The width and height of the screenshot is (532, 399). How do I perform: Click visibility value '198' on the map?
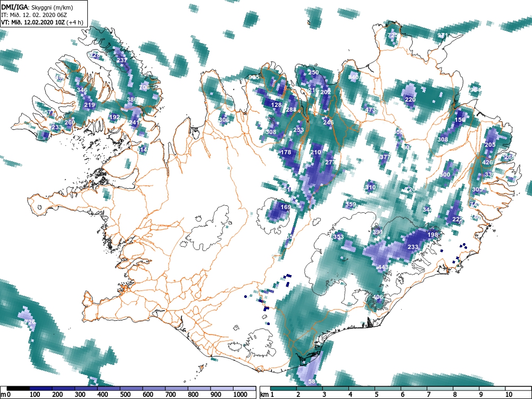tap(433, 235)
